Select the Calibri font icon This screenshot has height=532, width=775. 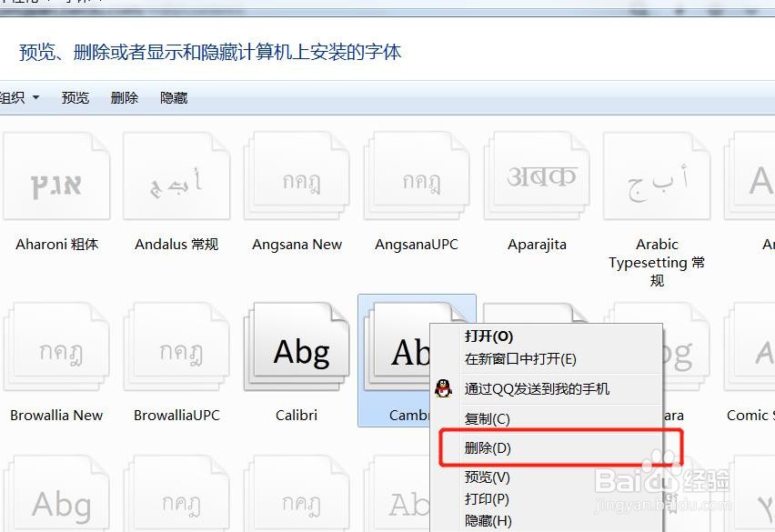297,346
